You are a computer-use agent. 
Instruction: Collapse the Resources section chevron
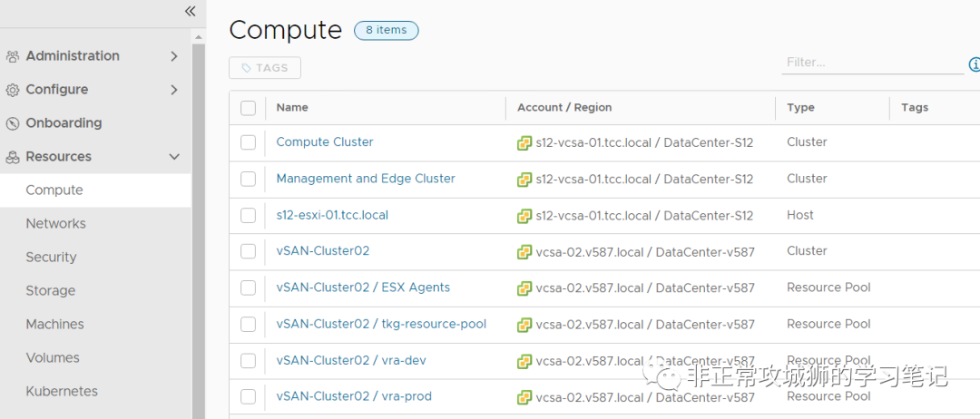pyautogui.click(x=174, y=157)
